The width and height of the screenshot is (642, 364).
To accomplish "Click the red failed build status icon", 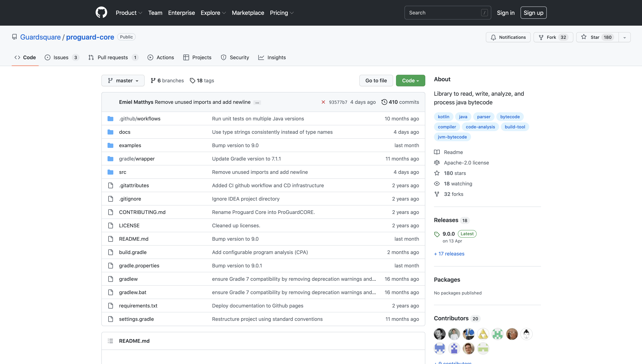I will click(323, 102).
